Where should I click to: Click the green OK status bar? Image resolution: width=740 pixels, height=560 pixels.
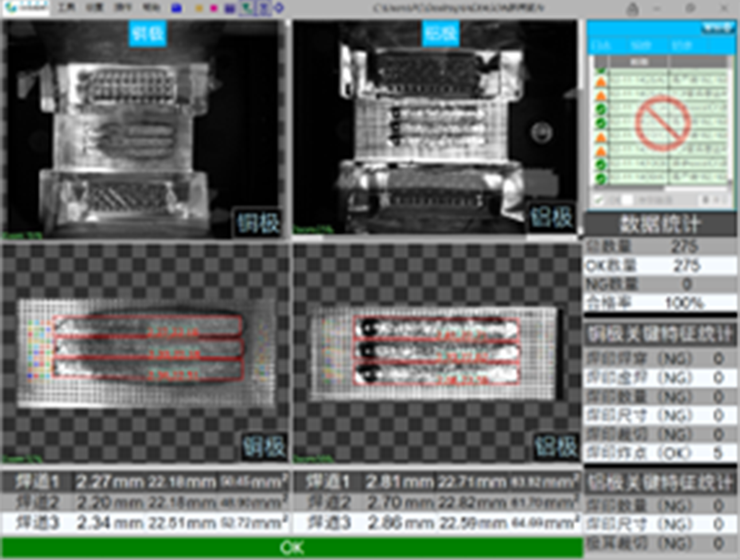point(292,548)
